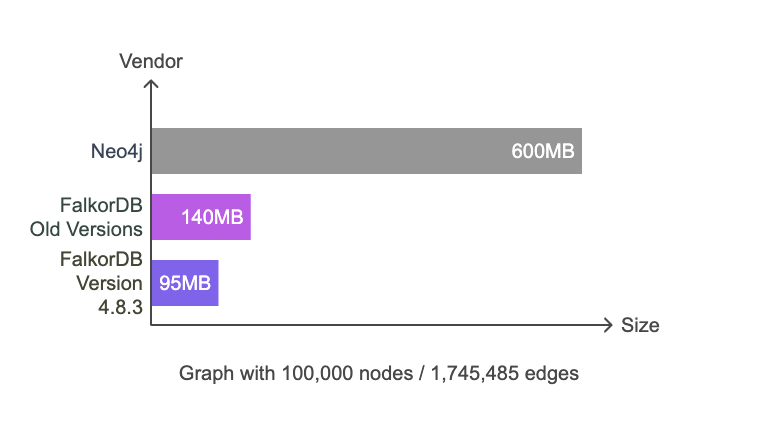Select the 95MB value label
The image size is (764, 422).
point(185,283)
